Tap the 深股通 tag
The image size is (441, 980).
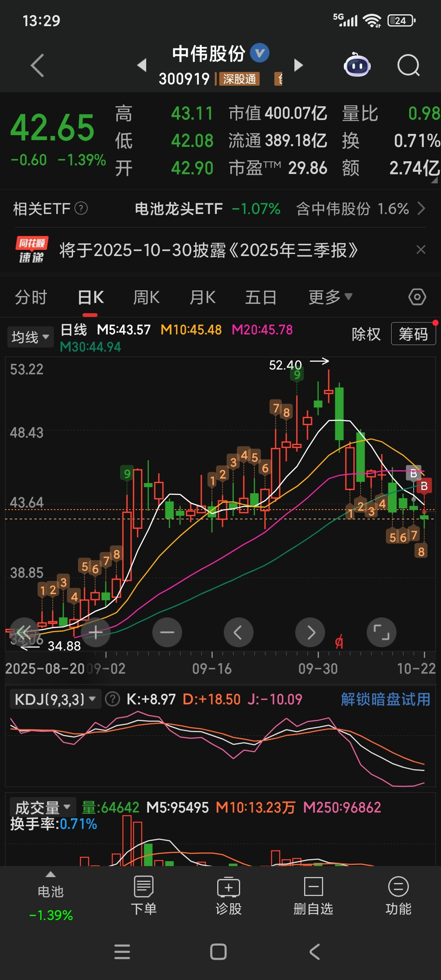(239, 79)
